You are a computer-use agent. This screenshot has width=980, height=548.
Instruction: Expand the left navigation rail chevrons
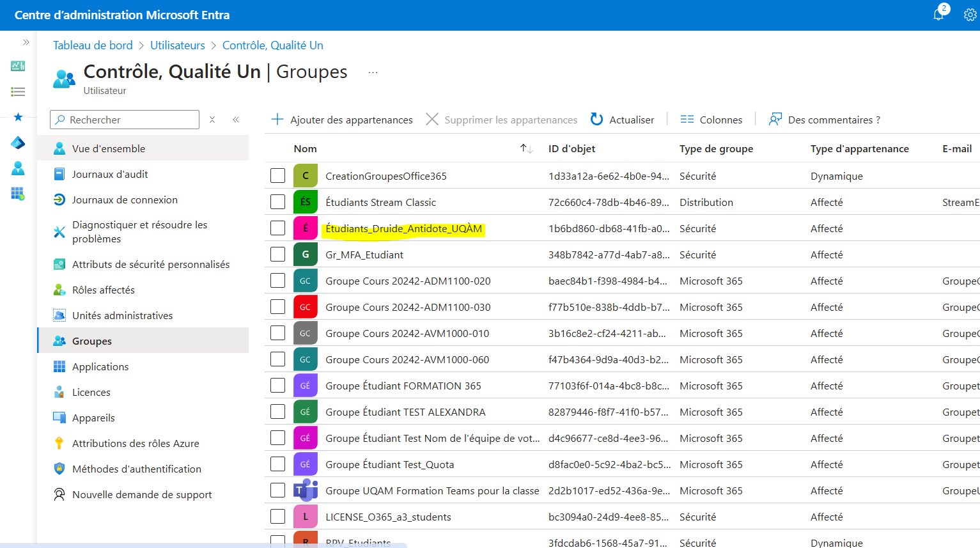pyautogui.click(x=26, y=42)
